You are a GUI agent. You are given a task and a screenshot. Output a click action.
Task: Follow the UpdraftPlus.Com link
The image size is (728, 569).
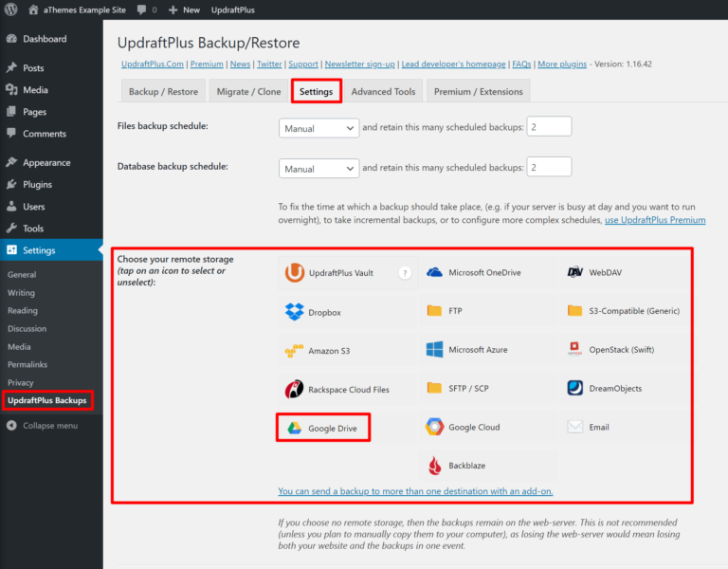coord(153,64)
